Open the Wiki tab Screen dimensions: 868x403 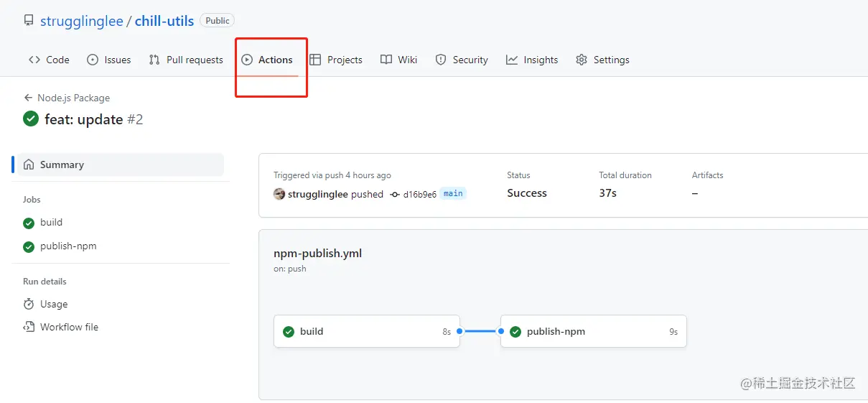point(399,60)
